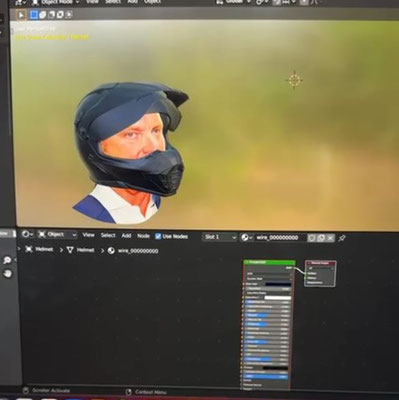Expand the breadcrumb arrow before Helmet
Screen dimensions: 399x400
point(19,249)
